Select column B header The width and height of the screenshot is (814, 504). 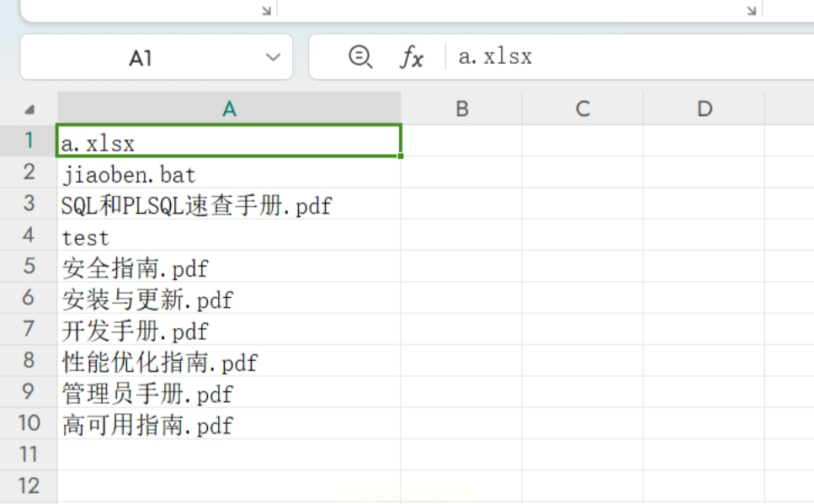coord(461,109)
